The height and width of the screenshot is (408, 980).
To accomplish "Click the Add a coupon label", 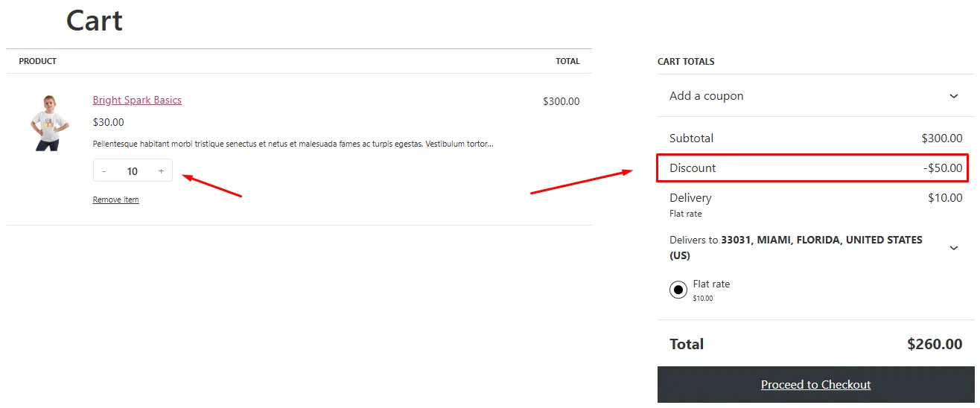I will click(x=706, y=96).
